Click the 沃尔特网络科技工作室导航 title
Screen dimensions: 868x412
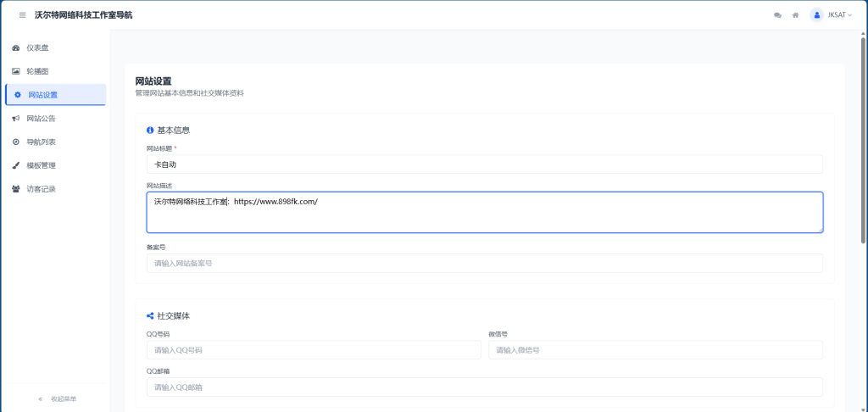tap(84, 15)
